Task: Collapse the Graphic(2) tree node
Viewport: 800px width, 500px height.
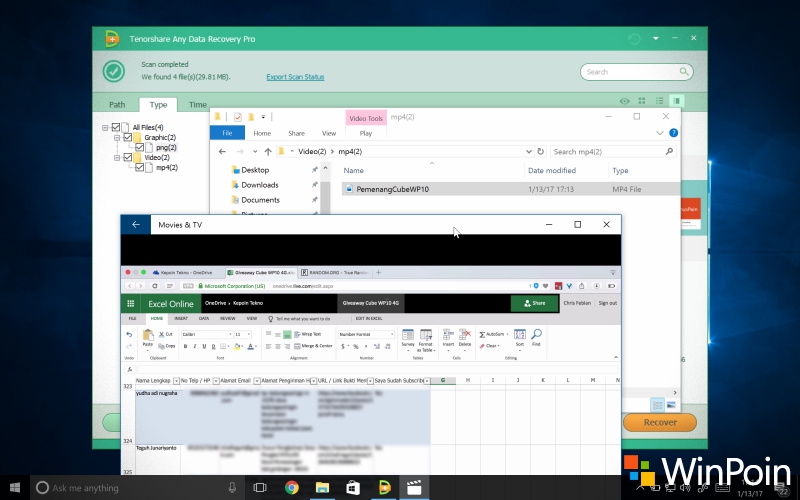Action: point(117,138)
